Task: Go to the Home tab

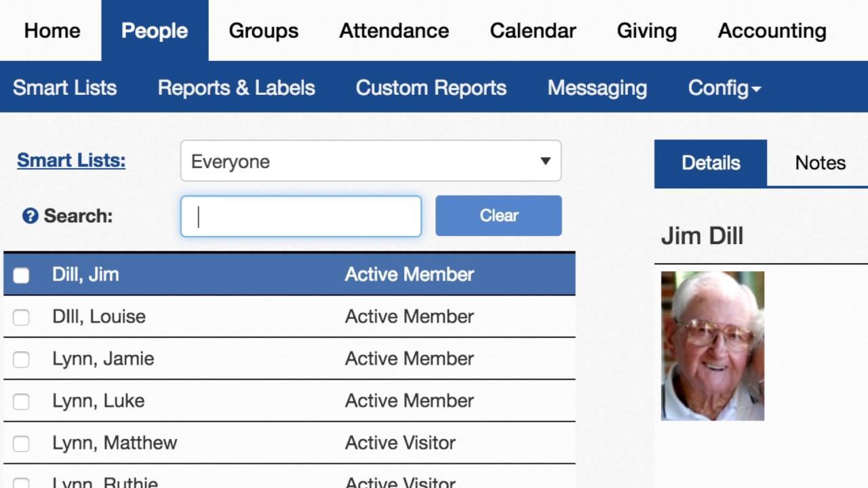Action: pyautogui.click(x=52, y=30)
